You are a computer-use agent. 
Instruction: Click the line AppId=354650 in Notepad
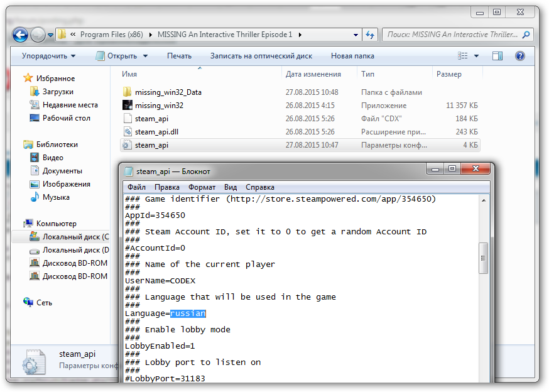(x=155, y=215)
